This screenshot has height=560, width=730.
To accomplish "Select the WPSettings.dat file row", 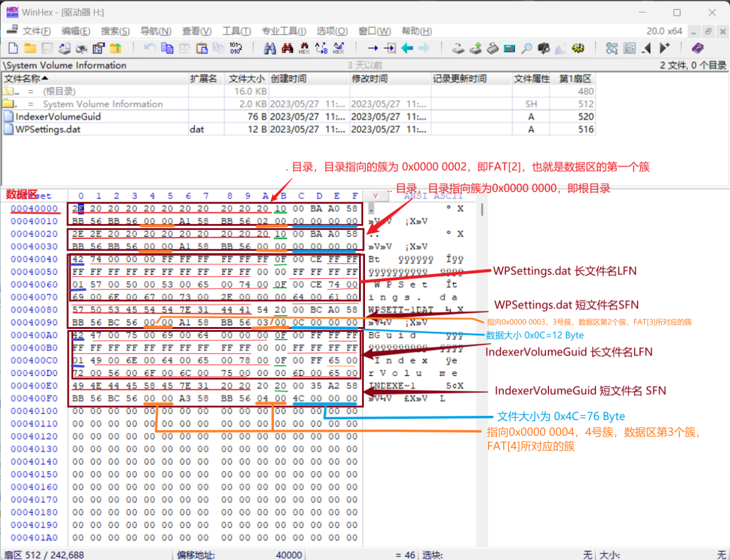I will pyautogui.click(x=299, y=129).
